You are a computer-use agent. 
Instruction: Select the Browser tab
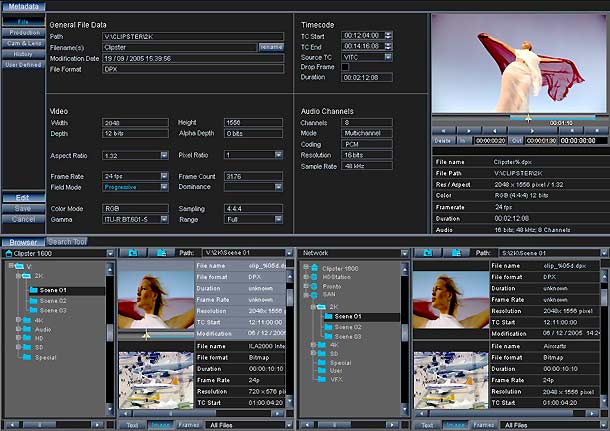click(23, 242)
